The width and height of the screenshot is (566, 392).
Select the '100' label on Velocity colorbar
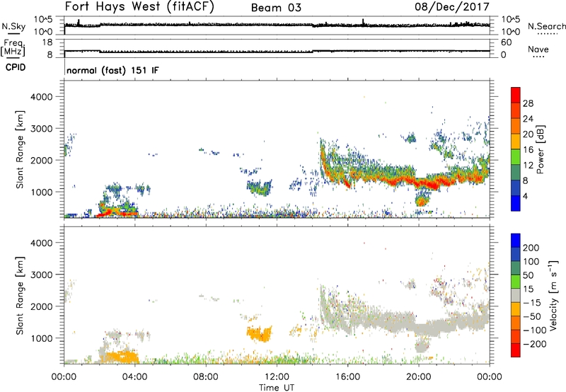click(531, 261)
